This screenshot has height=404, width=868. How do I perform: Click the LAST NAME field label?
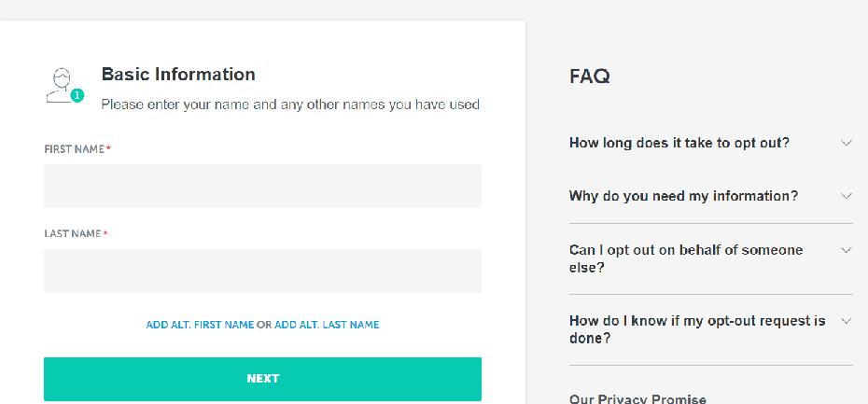73,233
